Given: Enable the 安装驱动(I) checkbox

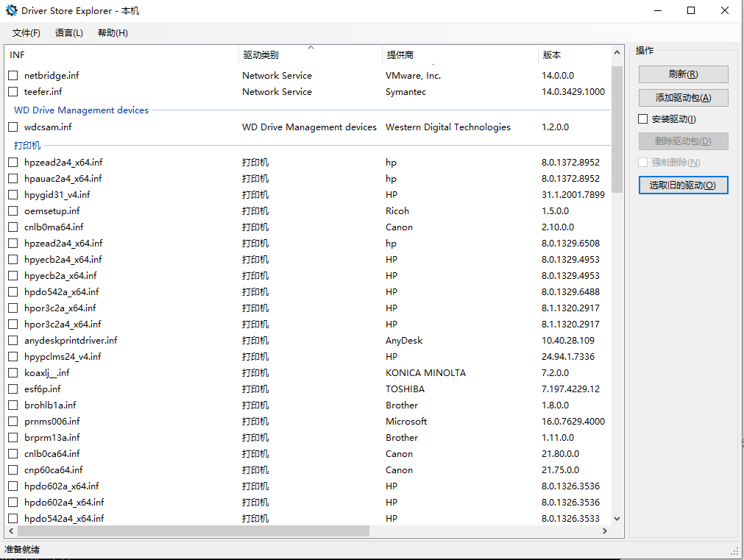Looking at the screenshot, I should 643,119.
